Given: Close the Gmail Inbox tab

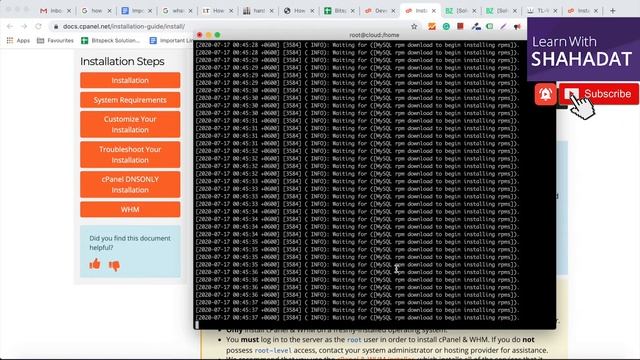Looking at the screenshot, I should coord(69,11).
